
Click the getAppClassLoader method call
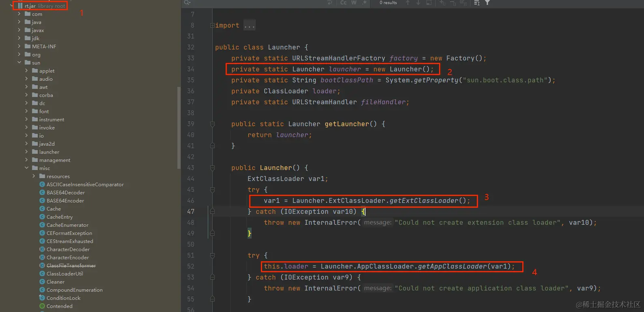click(452, 266)
